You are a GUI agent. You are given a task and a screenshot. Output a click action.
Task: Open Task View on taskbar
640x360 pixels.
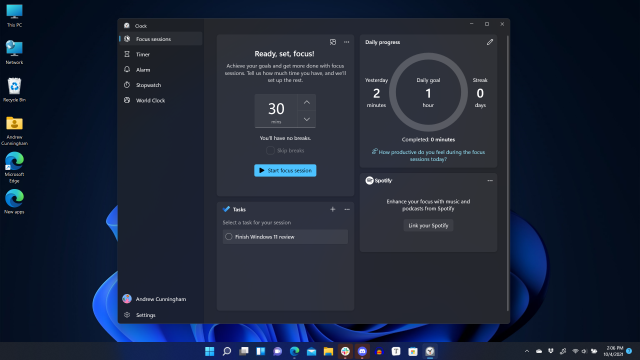point(244,351)
